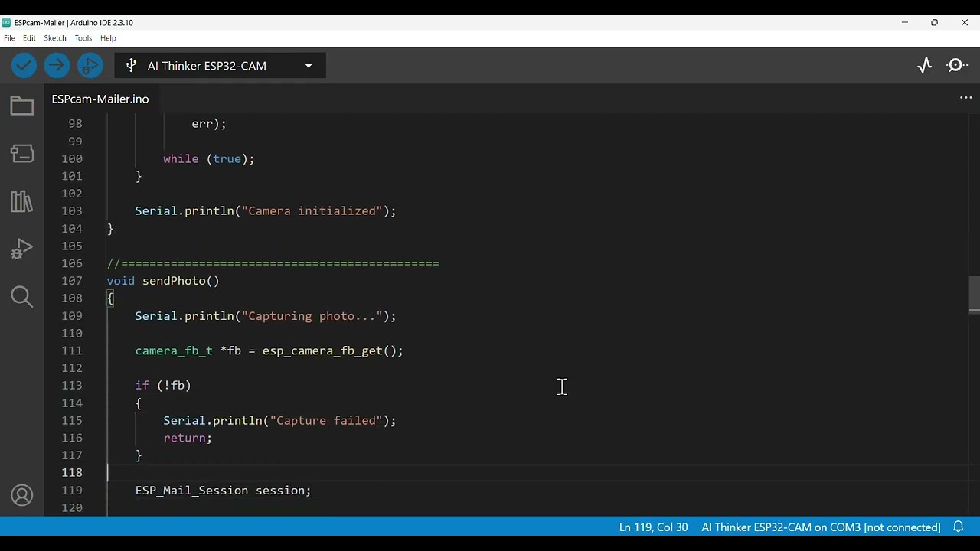The height and width of the screenshot is (551, 980).
Task: Open the user account profile icon
Action: pos(22,496)
